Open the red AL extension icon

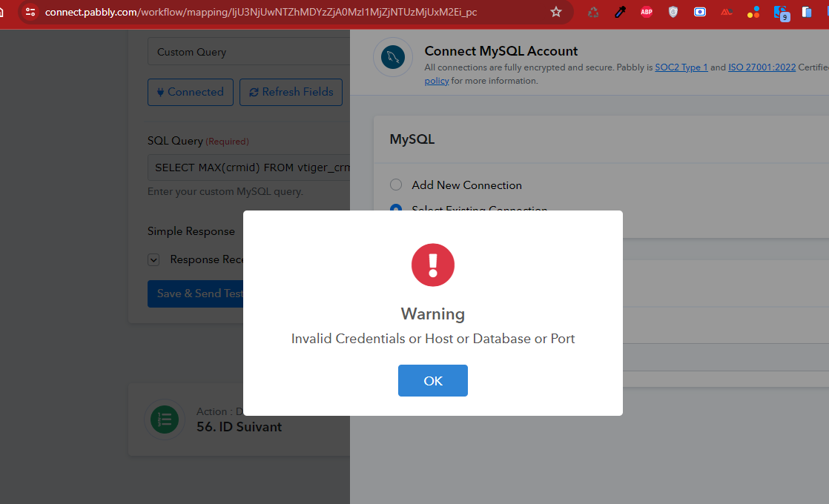coord(727,12)
